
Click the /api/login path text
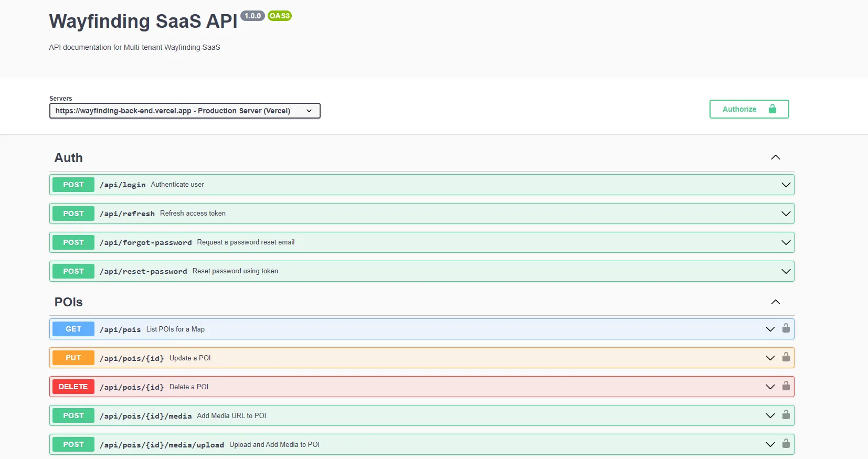click(123, 185)
